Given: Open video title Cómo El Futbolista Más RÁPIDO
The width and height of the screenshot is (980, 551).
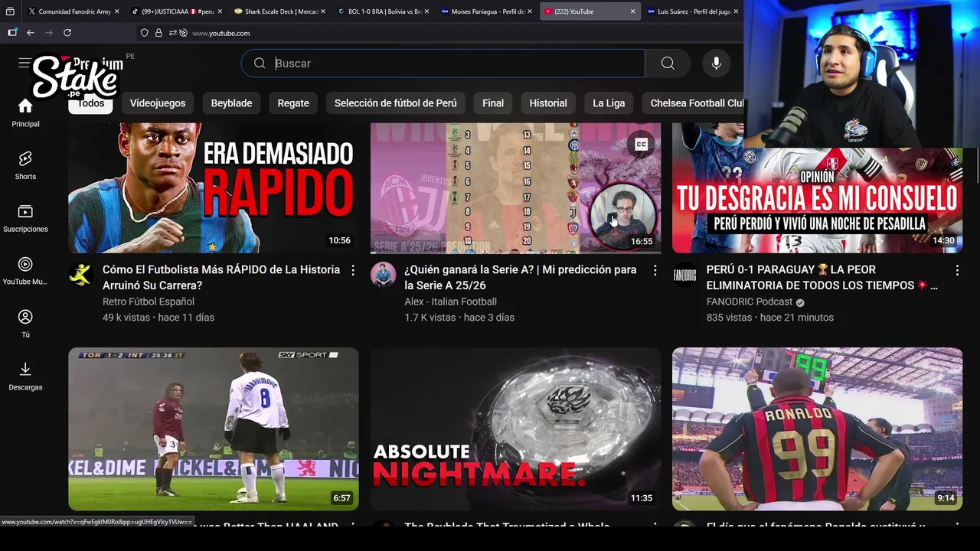Looking at the screenshot, I should [221, 277].
